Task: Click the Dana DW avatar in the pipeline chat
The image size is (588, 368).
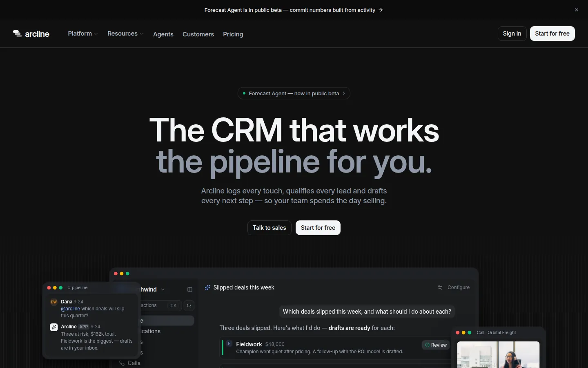Action: coord(54,302)
